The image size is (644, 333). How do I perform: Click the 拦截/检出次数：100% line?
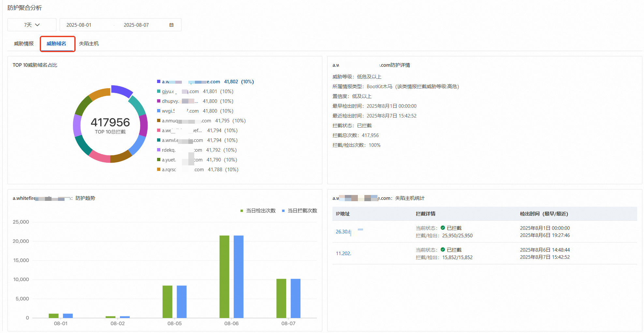(357, 145)
